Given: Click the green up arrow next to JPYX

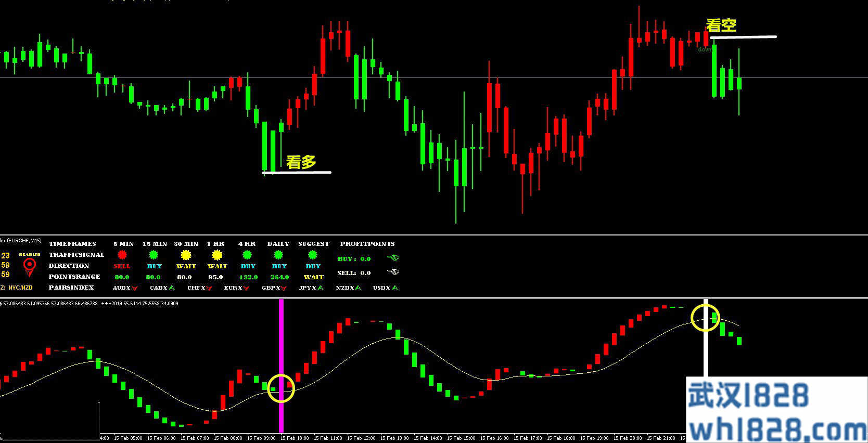Looking at the screenshot, I should pyautogui.click(x=321, y=288).
